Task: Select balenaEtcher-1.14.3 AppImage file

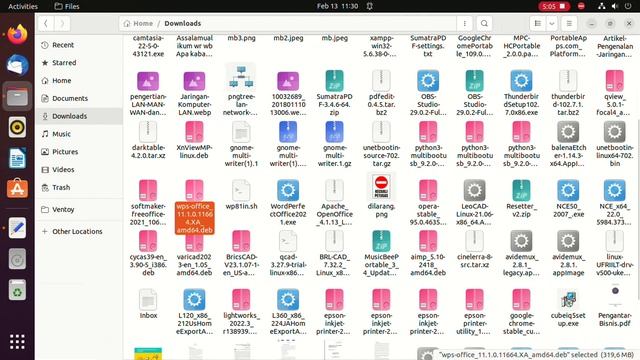Action: click(x=568, y=144)
